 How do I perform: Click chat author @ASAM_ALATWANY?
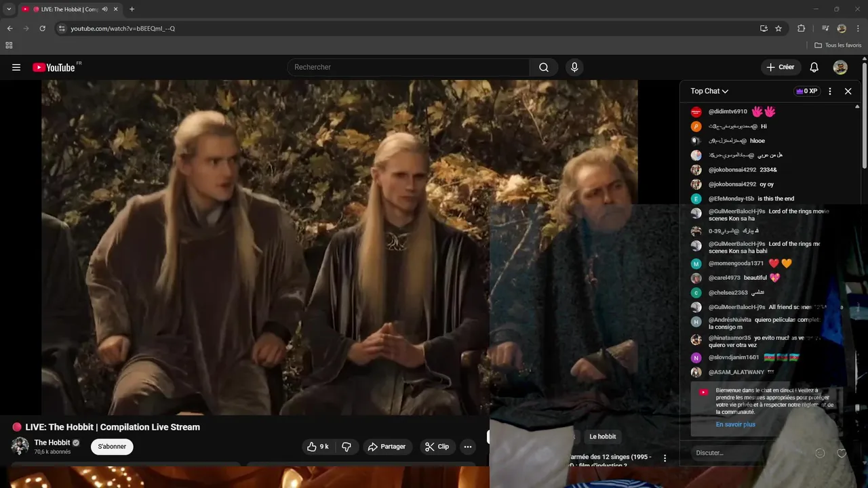coord(736,372)
